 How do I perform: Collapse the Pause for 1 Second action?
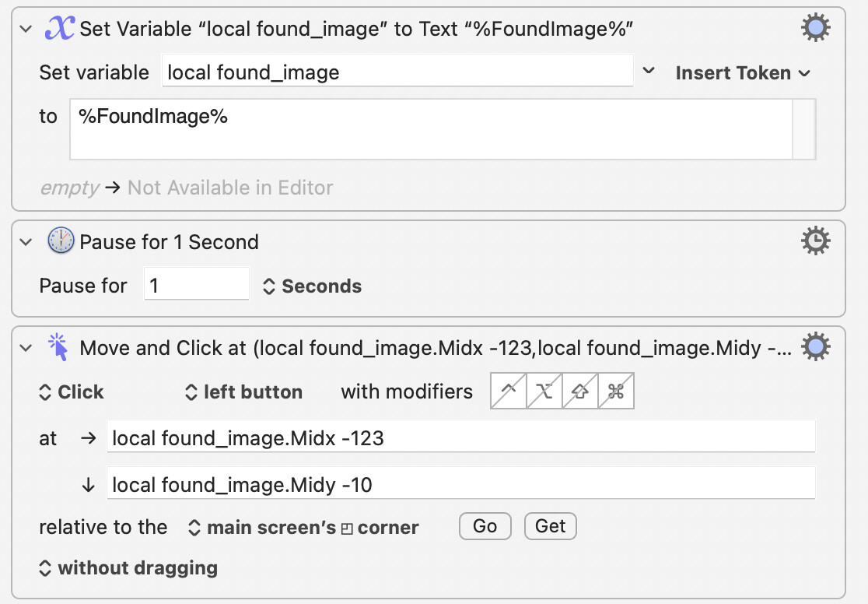[x=26, y=242]
